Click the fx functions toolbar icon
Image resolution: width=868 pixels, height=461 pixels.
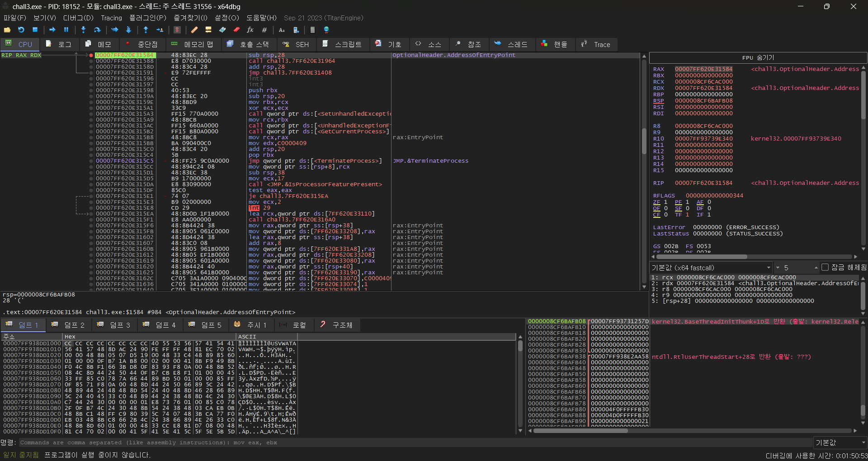(x=250, y=30)
